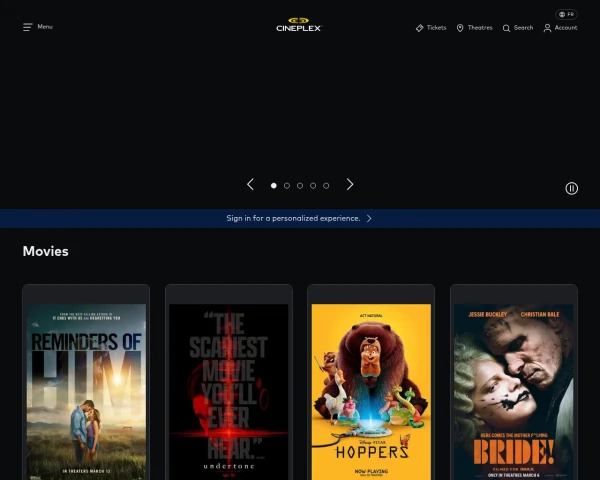Open the hamburger Menu icon
Image resolution: width=600 pixels, height=480 pixels.
click(x=28, y=27)
